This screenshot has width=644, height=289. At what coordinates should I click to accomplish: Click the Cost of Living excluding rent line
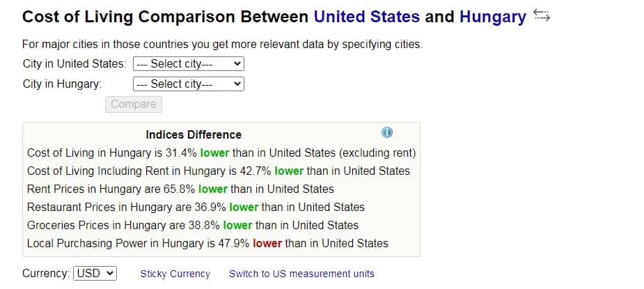click(x=221, y=153)
